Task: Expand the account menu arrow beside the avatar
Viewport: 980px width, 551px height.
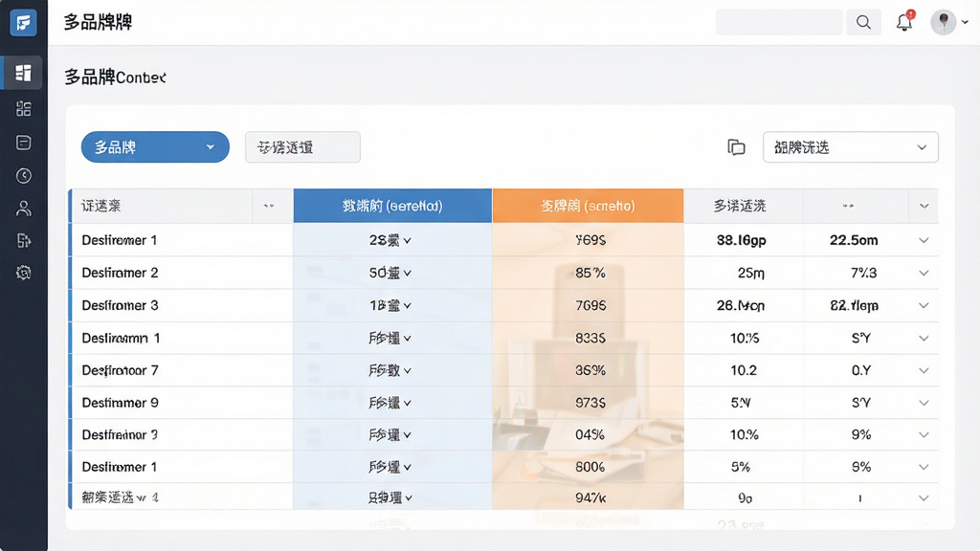Action: pyautogui.click(x=965, y=23)
